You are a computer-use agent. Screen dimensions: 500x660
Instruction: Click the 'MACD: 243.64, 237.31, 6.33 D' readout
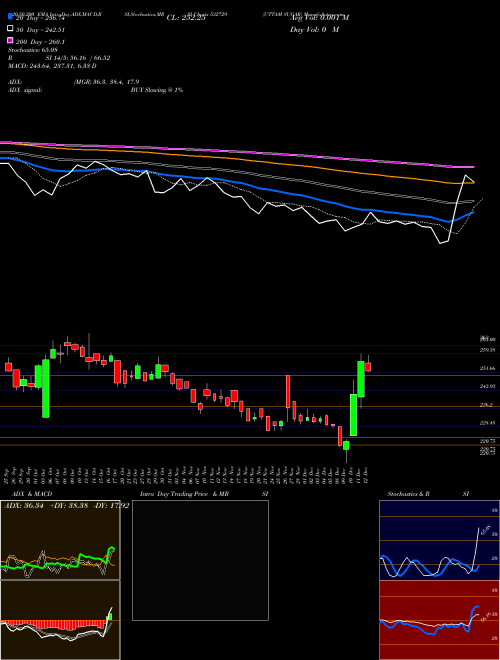coord(52,66)
